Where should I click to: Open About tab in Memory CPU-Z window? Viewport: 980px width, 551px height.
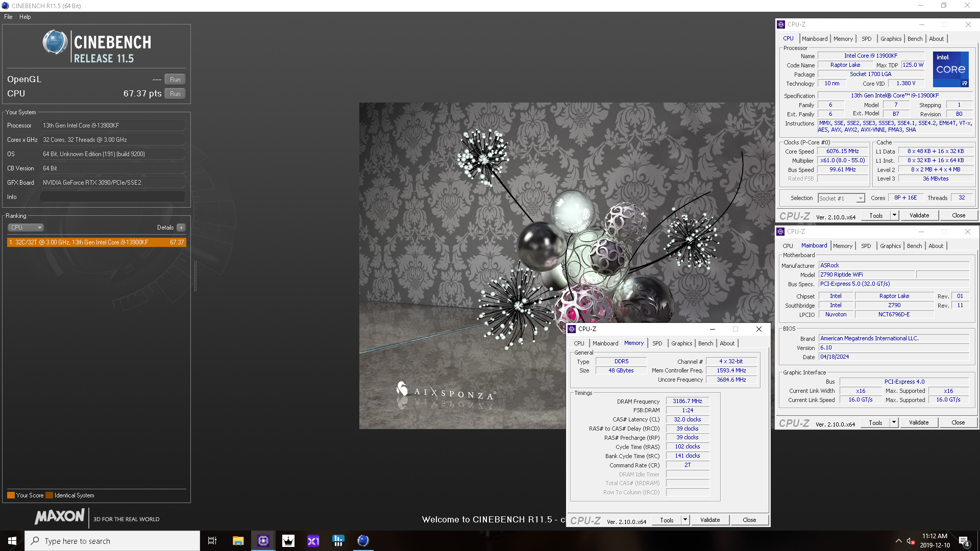point(727,343)
